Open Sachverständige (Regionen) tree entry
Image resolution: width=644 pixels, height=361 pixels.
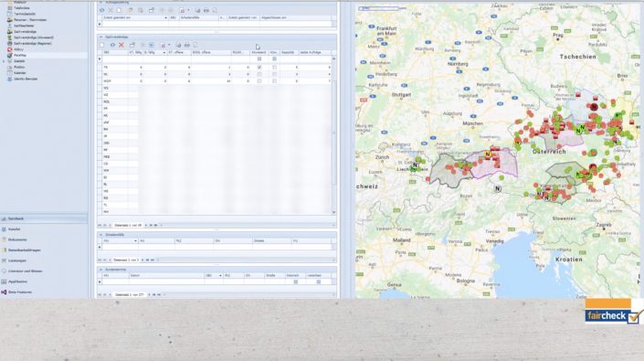pyautogui.click(x=33, y=43)
